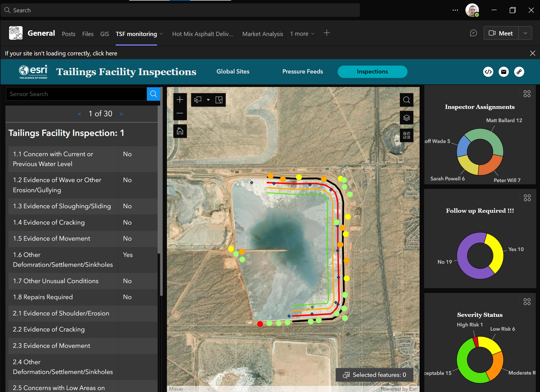The height and width of the screenshot is (392, 540).
Task: Activate the select-by-rectangle tool
Action: (x=198, y=100)
